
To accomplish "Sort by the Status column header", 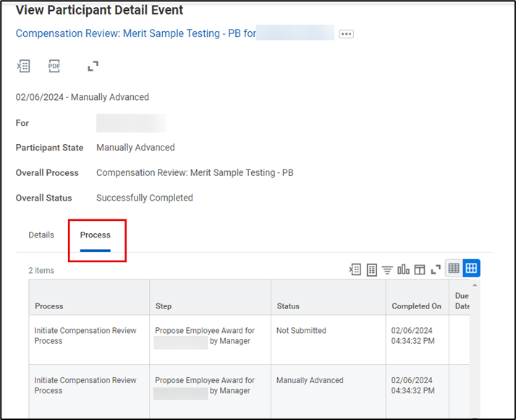I will pos(288,306).
